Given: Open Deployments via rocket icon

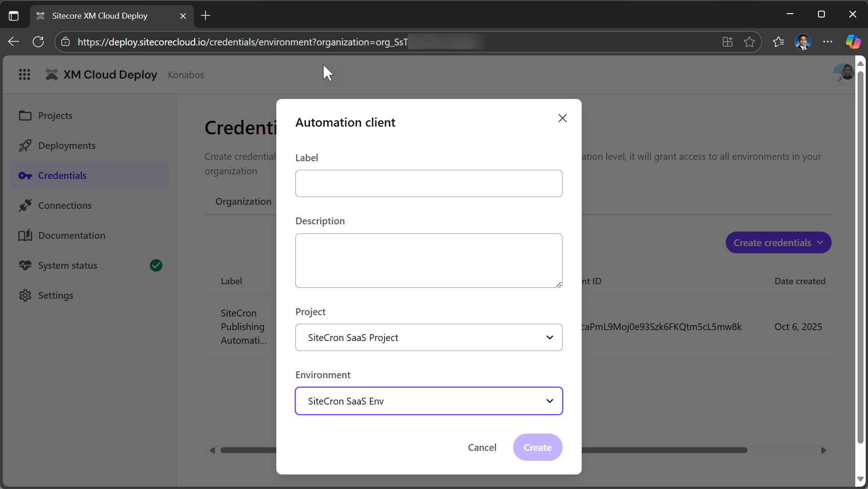Looking at the screenshot, I should point(25,146).
